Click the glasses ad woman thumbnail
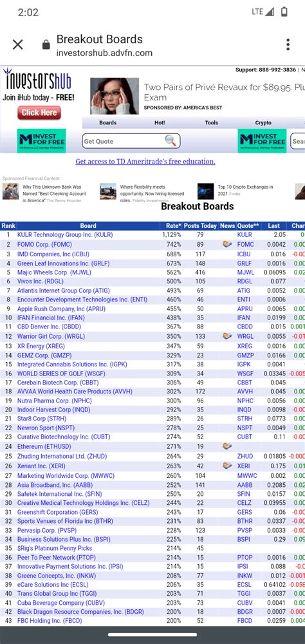Viewport: 305px width, 644px height. (115, 96)
